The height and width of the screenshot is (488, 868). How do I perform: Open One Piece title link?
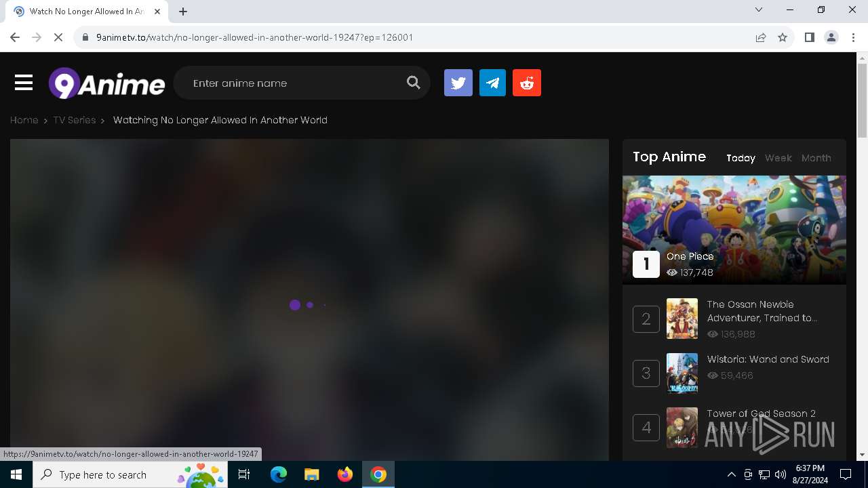click(690, 256)
